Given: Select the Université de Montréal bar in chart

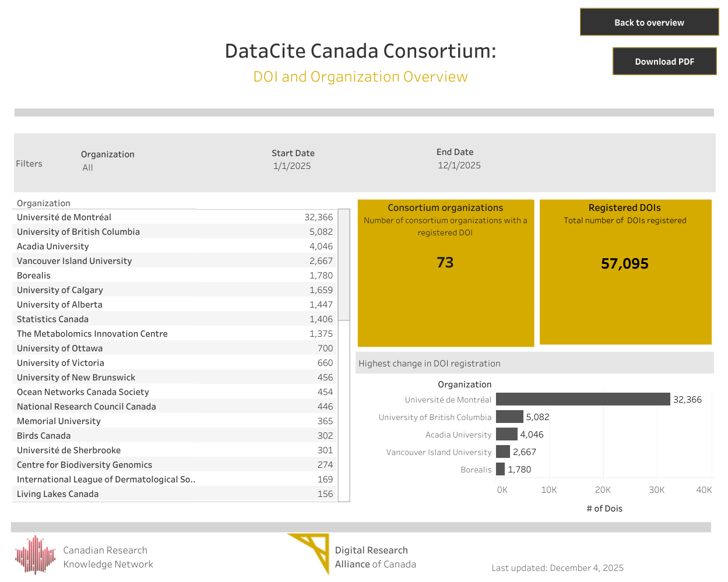Looking at the screenshot, I should pos(582,400).
